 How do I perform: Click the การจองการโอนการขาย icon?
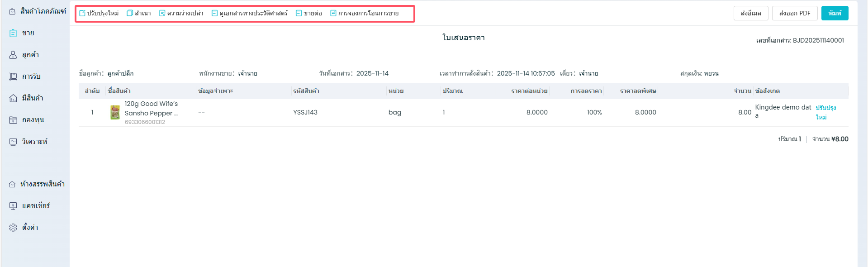pos(333,13)
